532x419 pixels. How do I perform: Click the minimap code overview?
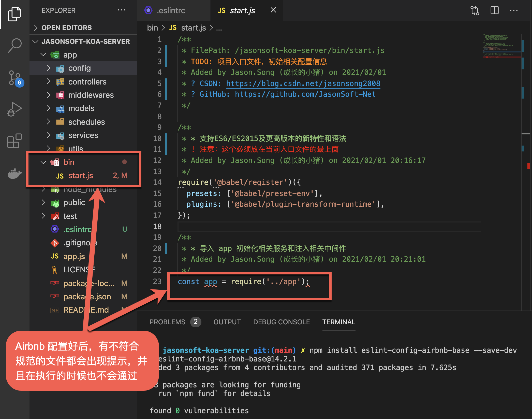point(498,46)
